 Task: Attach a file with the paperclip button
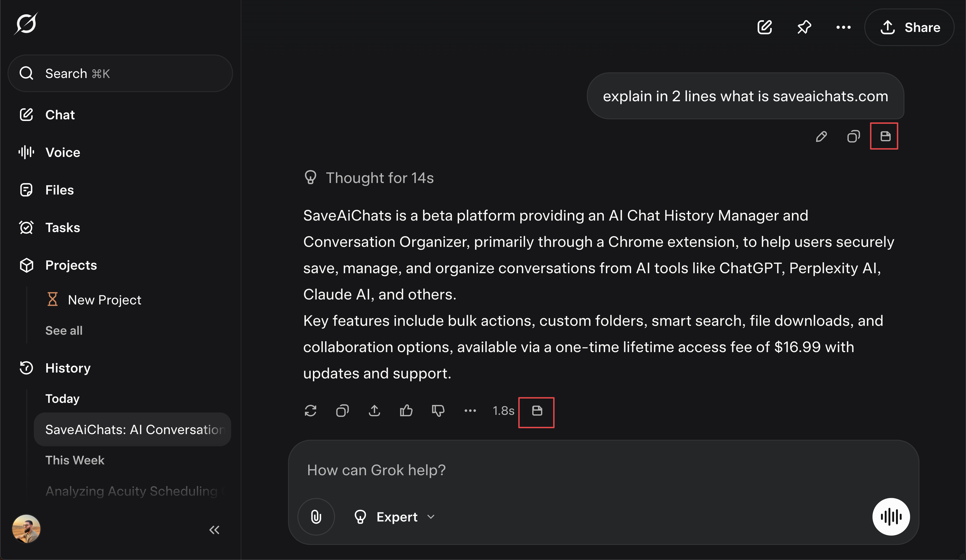pos(316,517)
